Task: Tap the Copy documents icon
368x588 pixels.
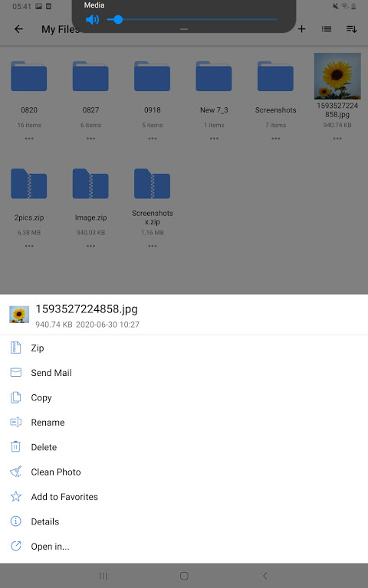Action: tap(15, 397)
